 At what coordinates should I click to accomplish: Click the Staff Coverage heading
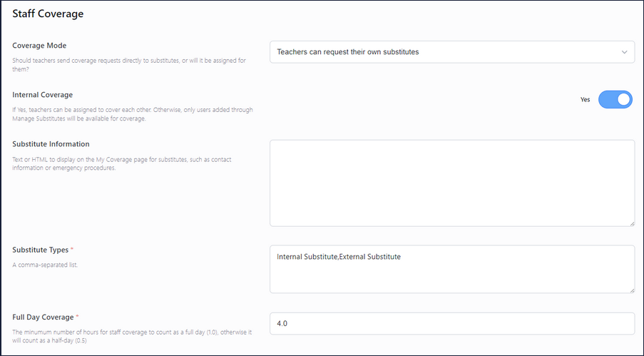48,14
